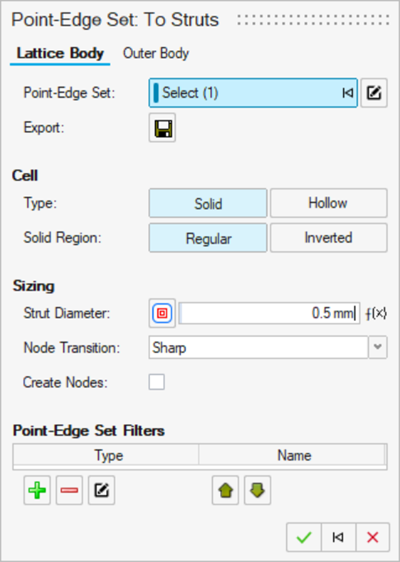The image size is (400, 562).
Task: Add a filter with green plus
Action: click(37, 490)
